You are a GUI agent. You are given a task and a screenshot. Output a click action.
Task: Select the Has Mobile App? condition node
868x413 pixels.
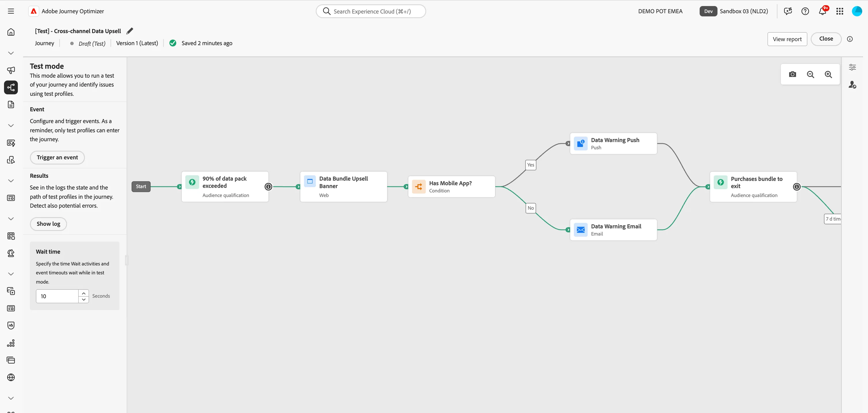click(452, 187)
